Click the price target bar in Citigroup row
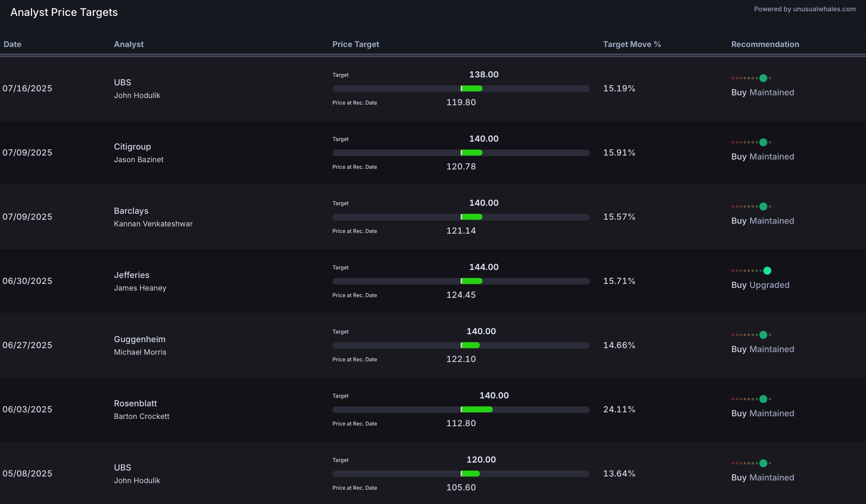The image size is (866, 504). click(x=461, y=153)
